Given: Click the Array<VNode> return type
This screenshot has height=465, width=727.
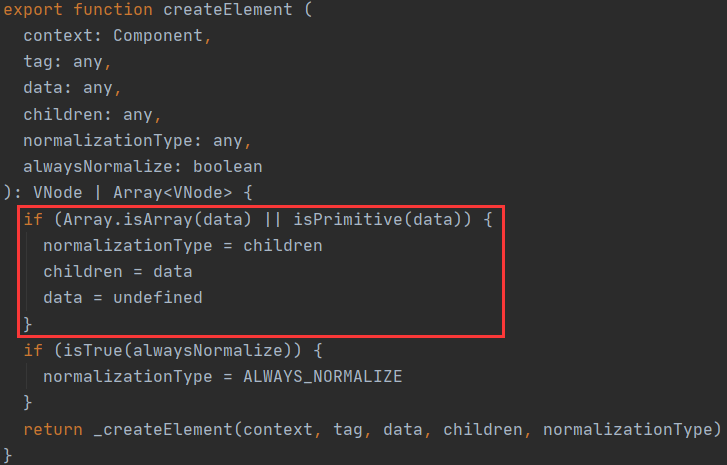Looking at the screenshot, I should click(x=172, y=192).
